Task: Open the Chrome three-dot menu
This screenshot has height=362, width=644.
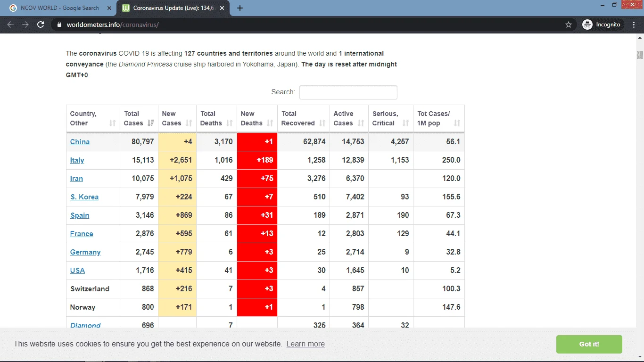Action: pos(635,25)
